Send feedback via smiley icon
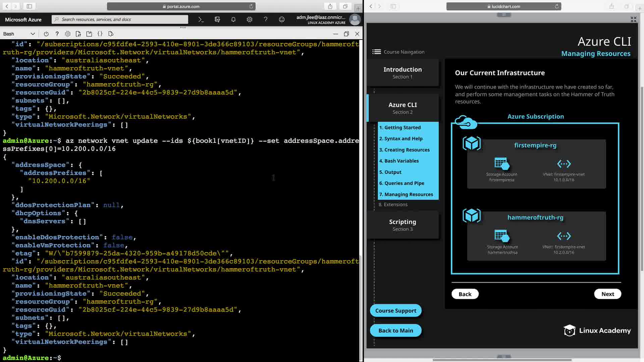The width and height of the screenshot is (644, 362). (282, 19)
